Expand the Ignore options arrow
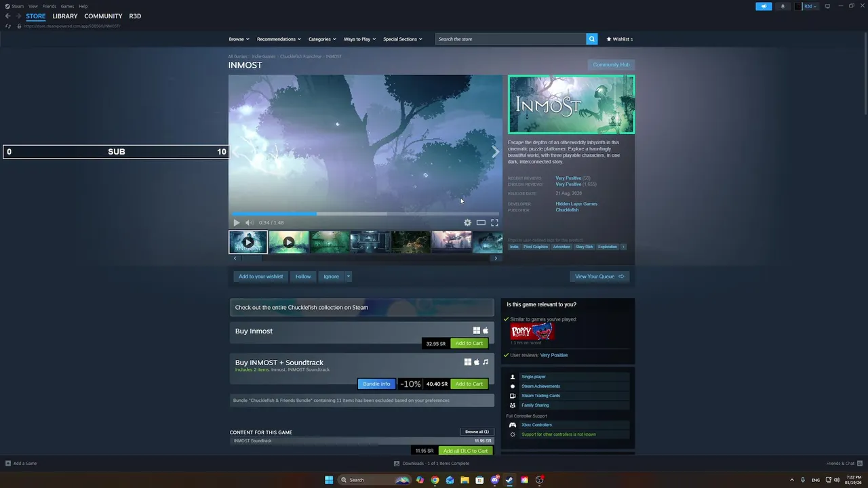Screen dimensions: 868x488 click(349, 277)
